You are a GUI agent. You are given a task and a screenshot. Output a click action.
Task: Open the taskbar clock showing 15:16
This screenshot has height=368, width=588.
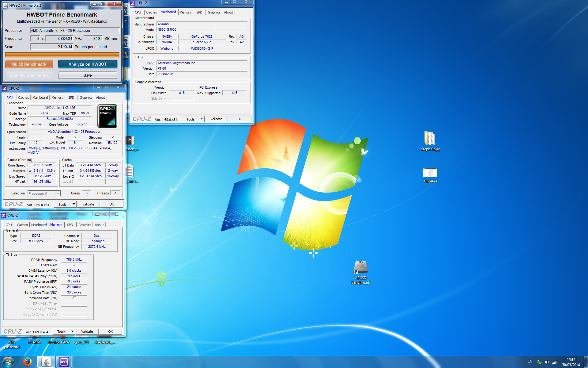coord(571,362)
